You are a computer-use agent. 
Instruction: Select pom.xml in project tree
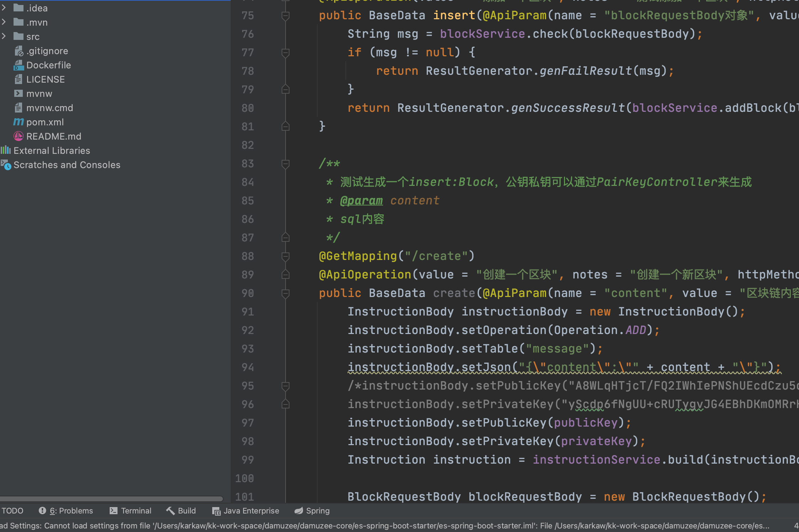click(45, 122)
